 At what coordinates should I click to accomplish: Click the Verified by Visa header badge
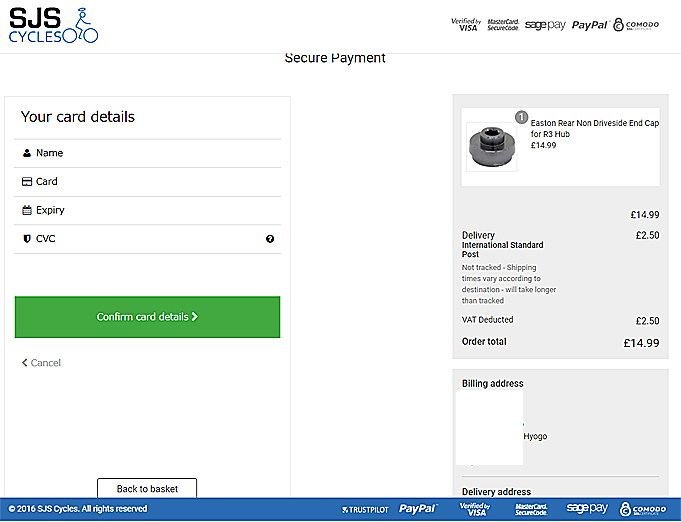coord(465,25)
